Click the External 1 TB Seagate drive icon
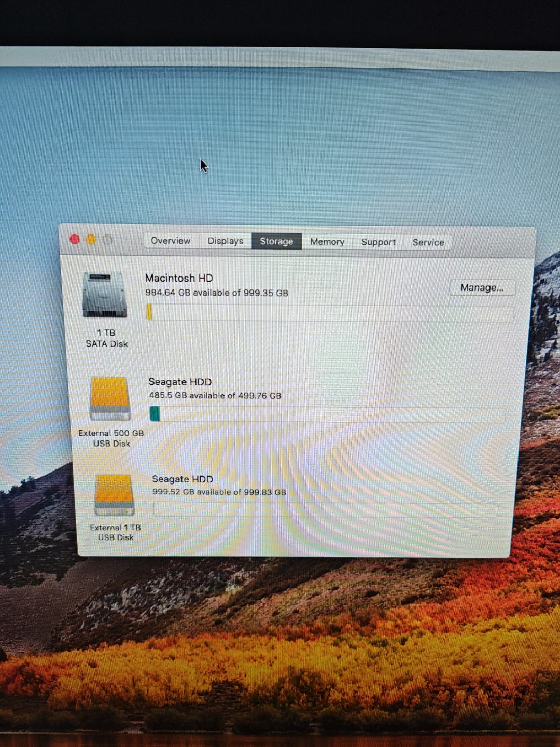 [115, 494]
